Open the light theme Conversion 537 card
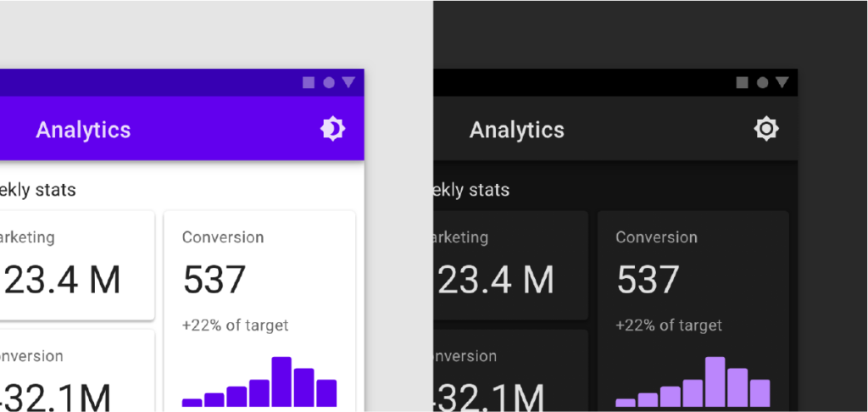Viewport: 868px width, 412px height. click(259, 310)
